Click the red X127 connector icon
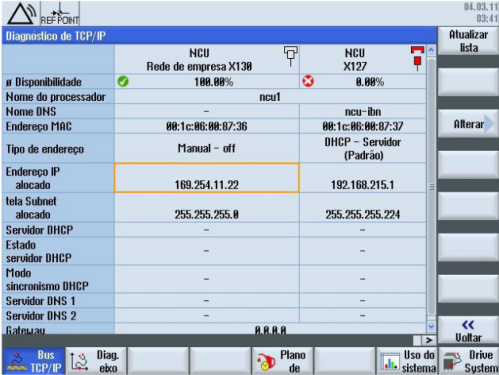The height and width of the screenshot is (375, 499). point(417,58)
